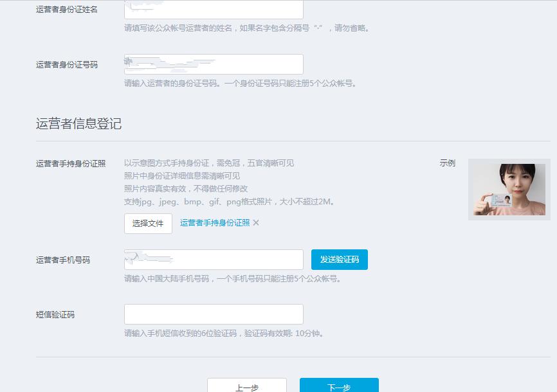The image size is (557, 392).
Task: Click the operator ID number input field
Action: click(214, 64)
